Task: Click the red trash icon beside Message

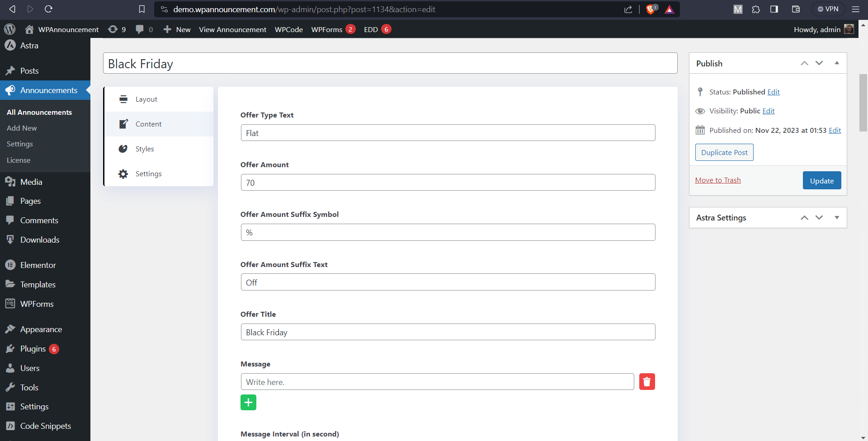Action: 647,382
